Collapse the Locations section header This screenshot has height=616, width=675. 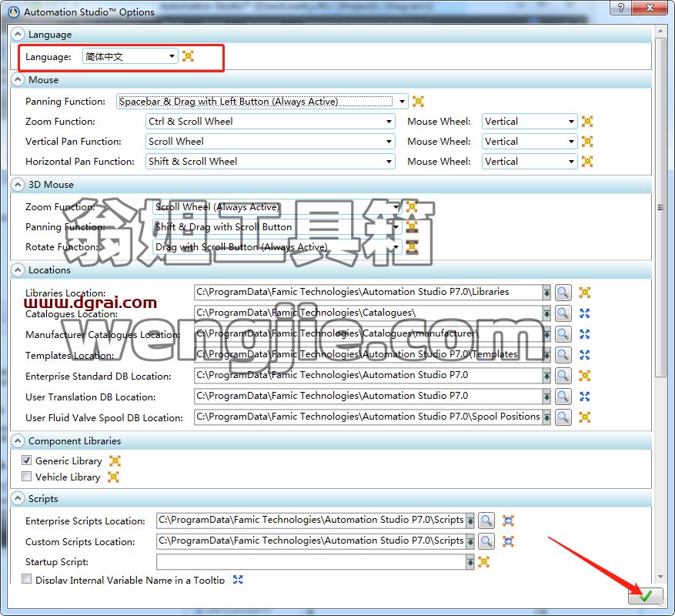tap(18, 270)
